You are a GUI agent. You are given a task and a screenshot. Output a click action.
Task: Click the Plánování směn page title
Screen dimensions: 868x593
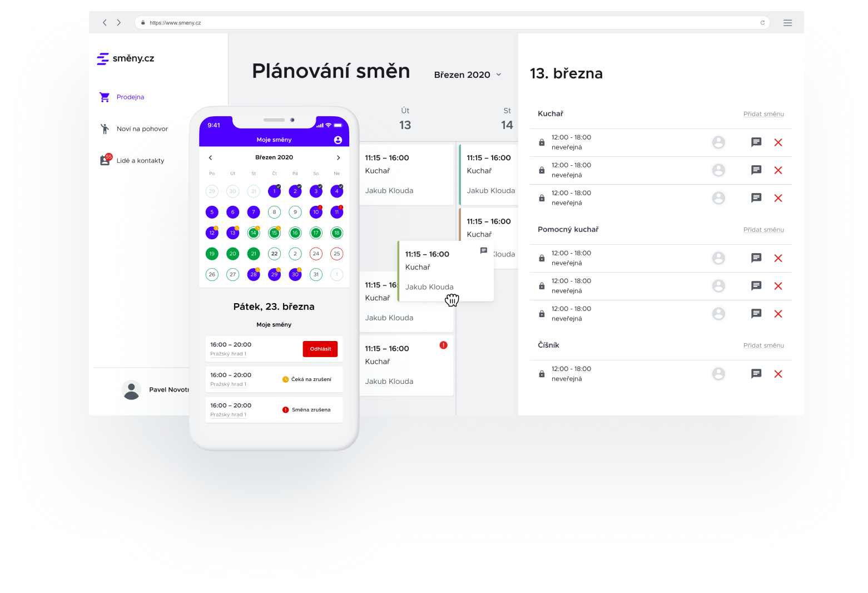331,71
